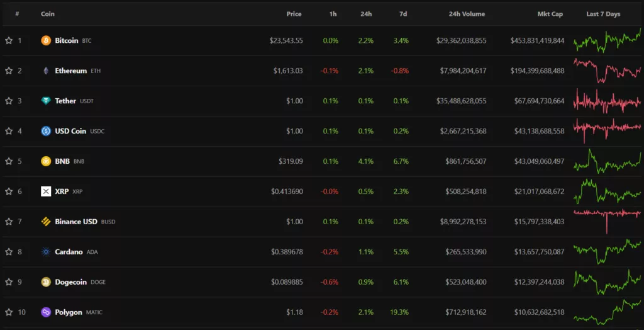Click Ethereum price $1,613.03
Screen dimensions: 644x330
288,71
